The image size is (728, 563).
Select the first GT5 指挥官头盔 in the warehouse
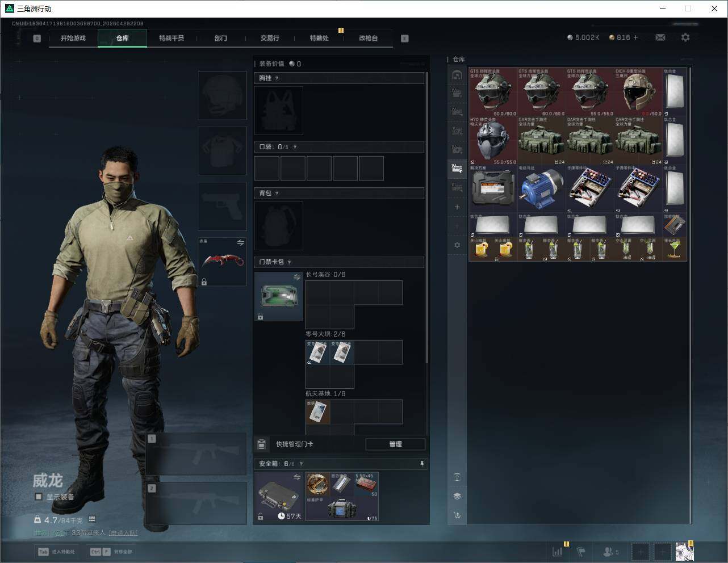493,93
